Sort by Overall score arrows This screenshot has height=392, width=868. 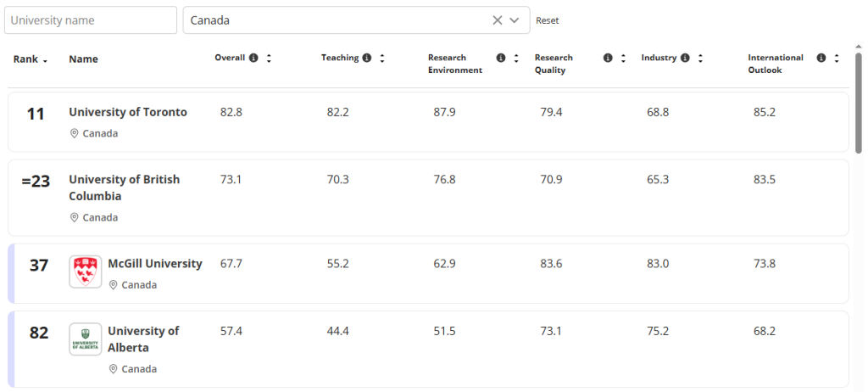point(269,59)
